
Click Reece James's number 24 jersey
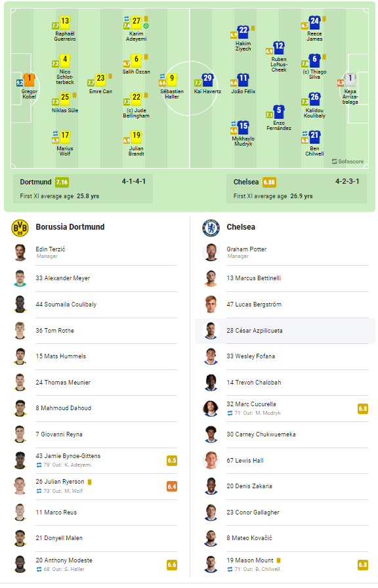click(x=314, y=22)
